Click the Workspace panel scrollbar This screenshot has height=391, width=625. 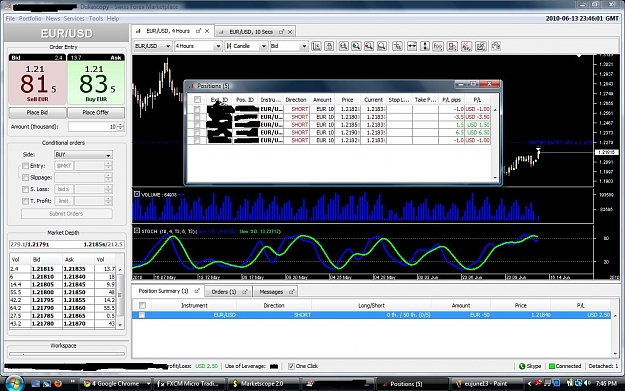[67, 354]
